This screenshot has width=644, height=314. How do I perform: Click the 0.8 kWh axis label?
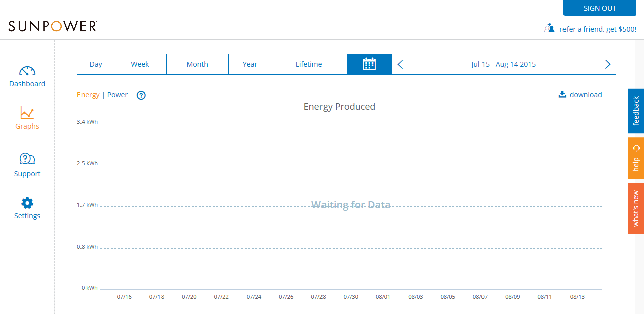point(88,247)
